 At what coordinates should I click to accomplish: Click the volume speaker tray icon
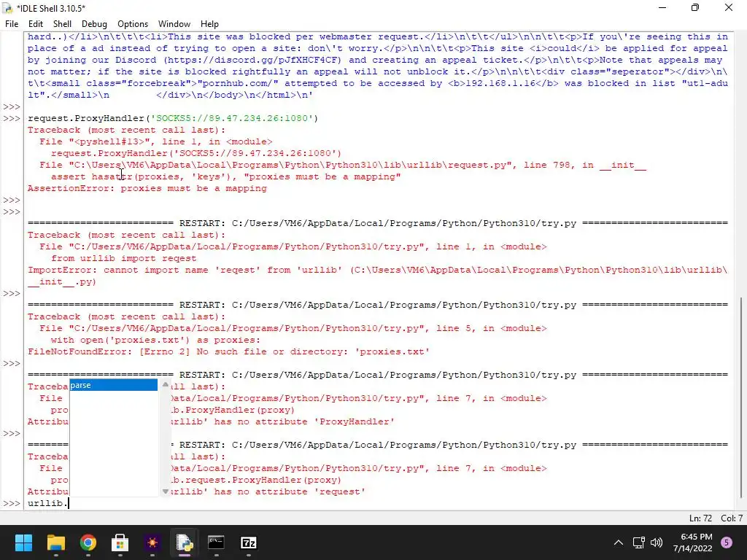(x=657, y=542)
